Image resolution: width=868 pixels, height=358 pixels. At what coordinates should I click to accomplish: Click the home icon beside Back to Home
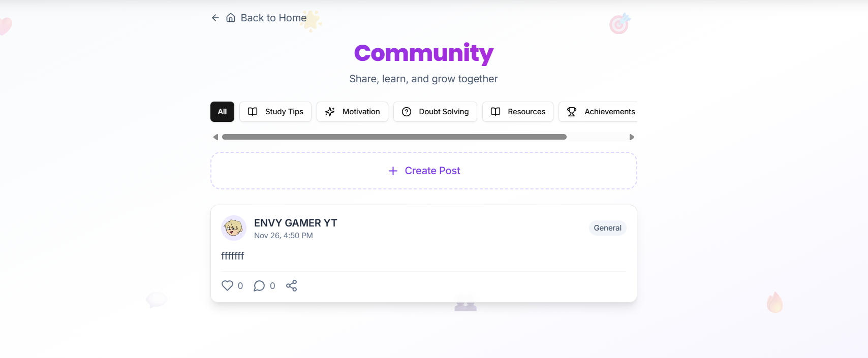(231, 18)
